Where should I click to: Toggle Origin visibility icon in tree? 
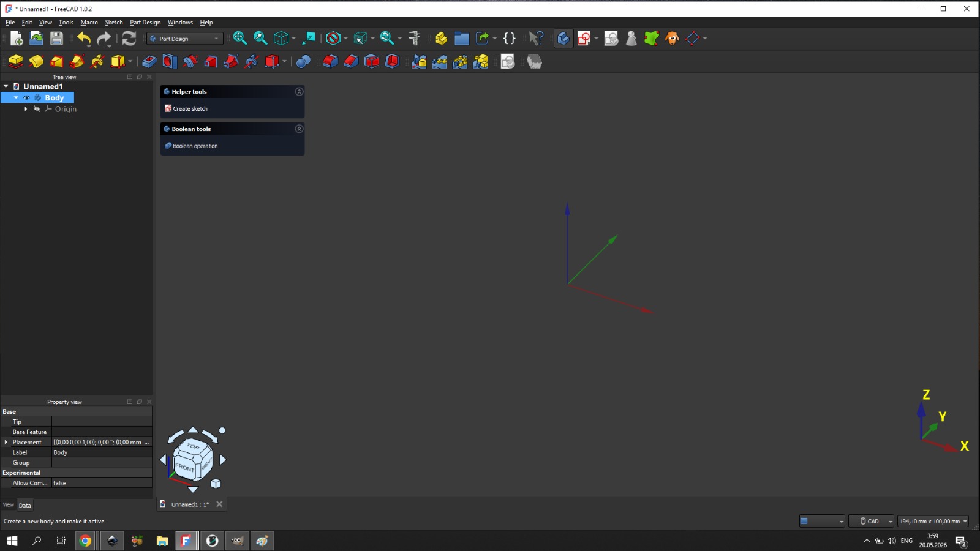[x=37, y=109]
